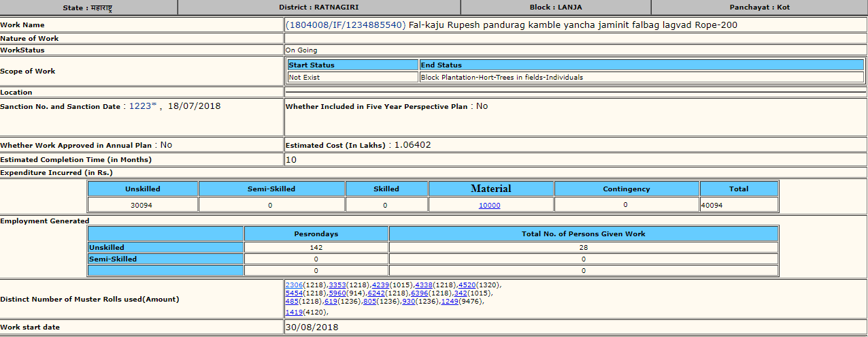868x337 pixels.
Task: Select the sanction date 18/07/2018
Action: coord(194,106)
